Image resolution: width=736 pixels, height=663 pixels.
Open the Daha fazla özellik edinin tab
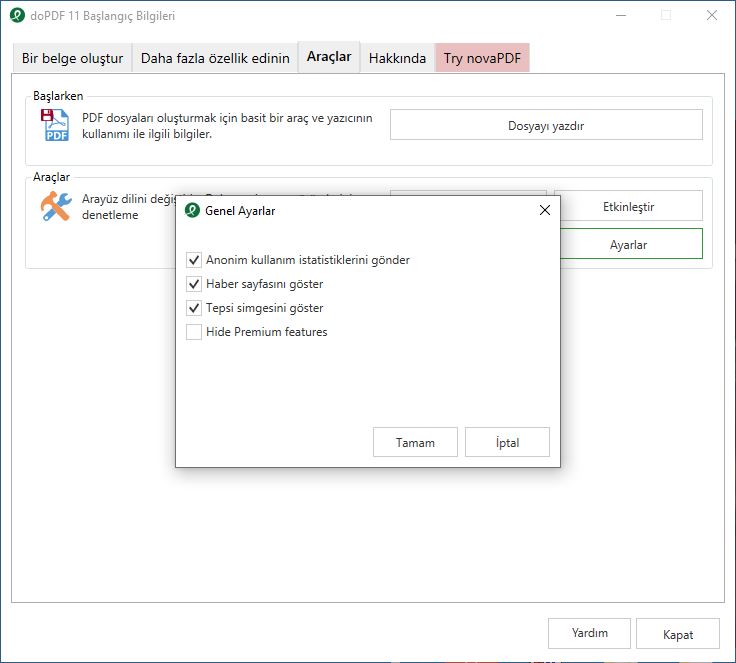tap(215, 58)
